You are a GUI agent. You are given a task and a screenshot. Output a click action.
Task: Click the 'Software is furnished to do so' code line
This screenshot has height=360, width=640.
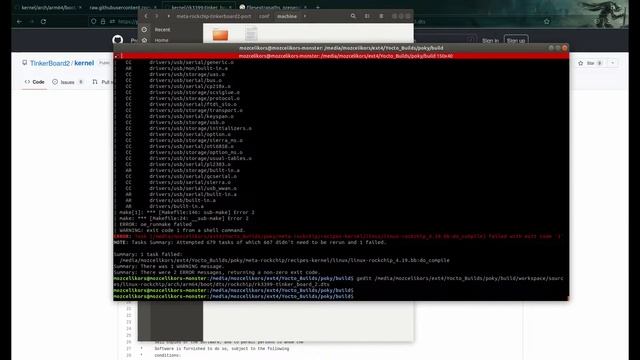[x=222, y=349]
